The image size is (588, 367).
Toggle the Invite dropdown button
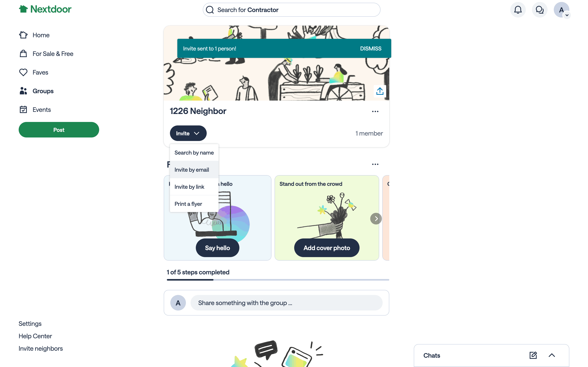coord(188,133)
